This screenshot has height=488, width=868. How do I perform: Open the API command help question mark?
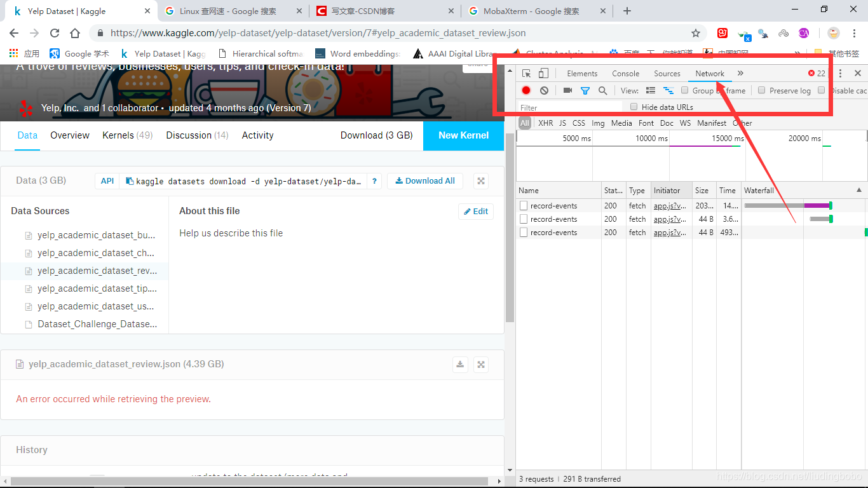374,181
